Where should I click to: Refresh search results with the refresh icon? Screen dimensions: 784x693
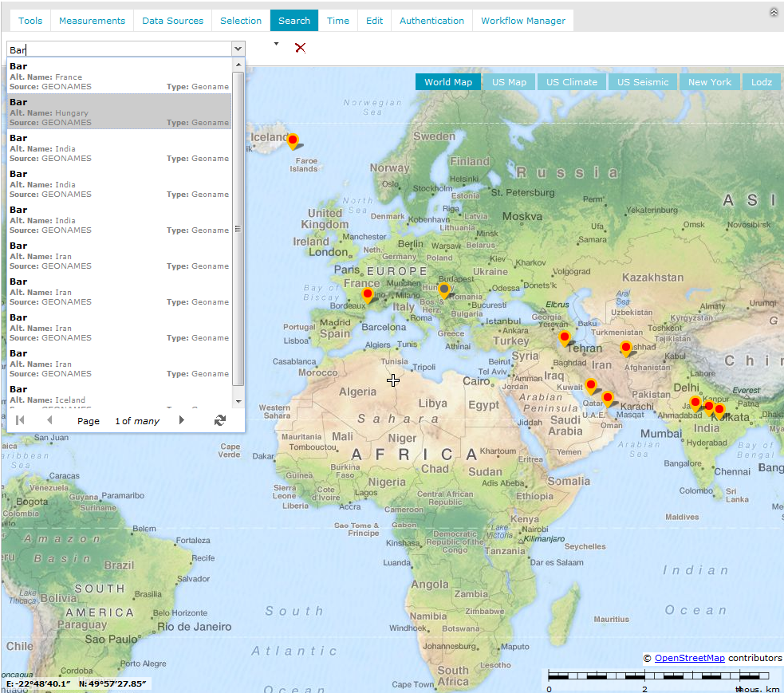point(220,420)
